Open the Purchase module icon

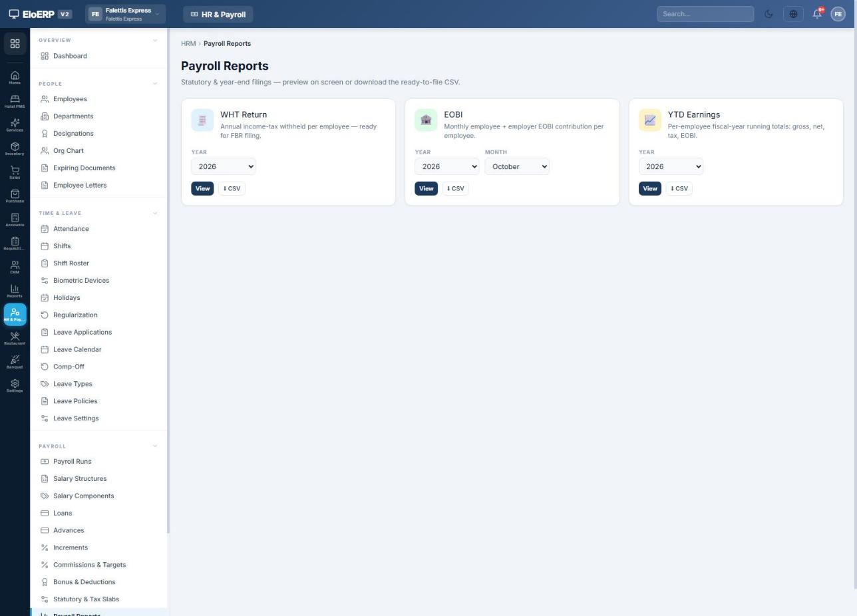click(15, 196)
